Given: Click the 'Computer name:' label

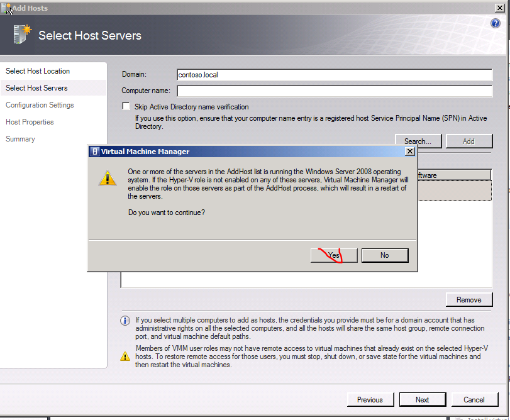Looking at the screenshot, I should pyautogui.click(x=146, y=91).
